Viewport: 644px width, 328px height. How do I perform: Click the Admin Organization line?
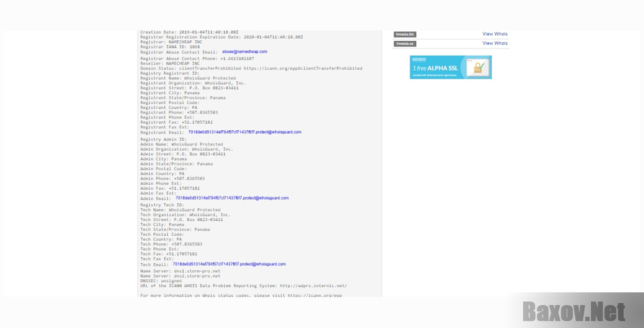click(x=187, y=149)
